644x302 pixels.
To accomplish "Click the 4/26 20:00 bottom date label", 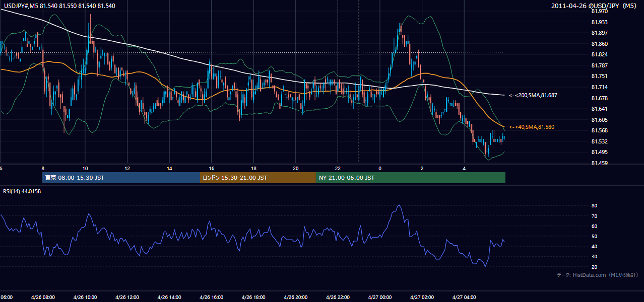I will point(295,297).
